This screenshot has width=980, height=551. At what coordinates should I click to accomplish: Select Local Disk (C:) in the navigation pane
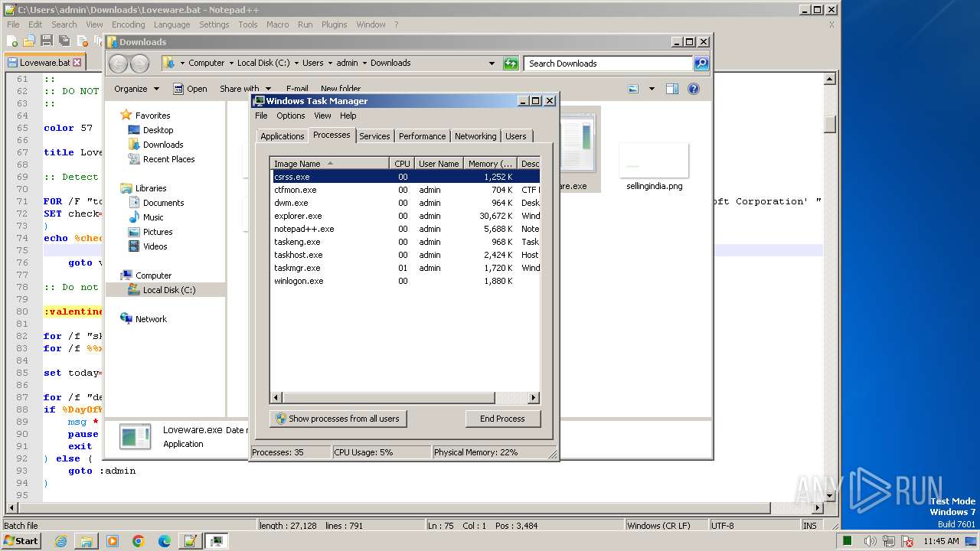[x=169, y=290]
